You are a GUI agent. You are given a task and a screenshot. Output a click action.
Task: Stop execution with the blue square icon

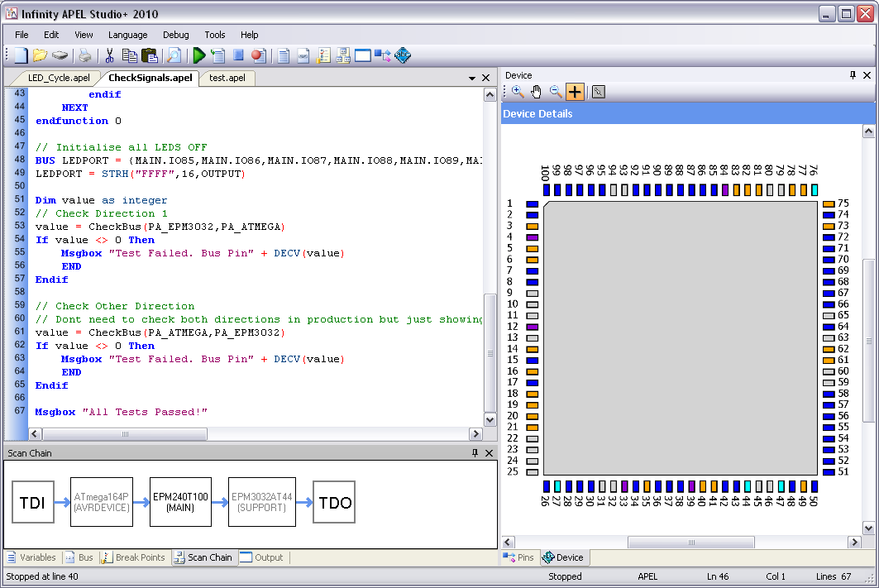click(238, 55)
